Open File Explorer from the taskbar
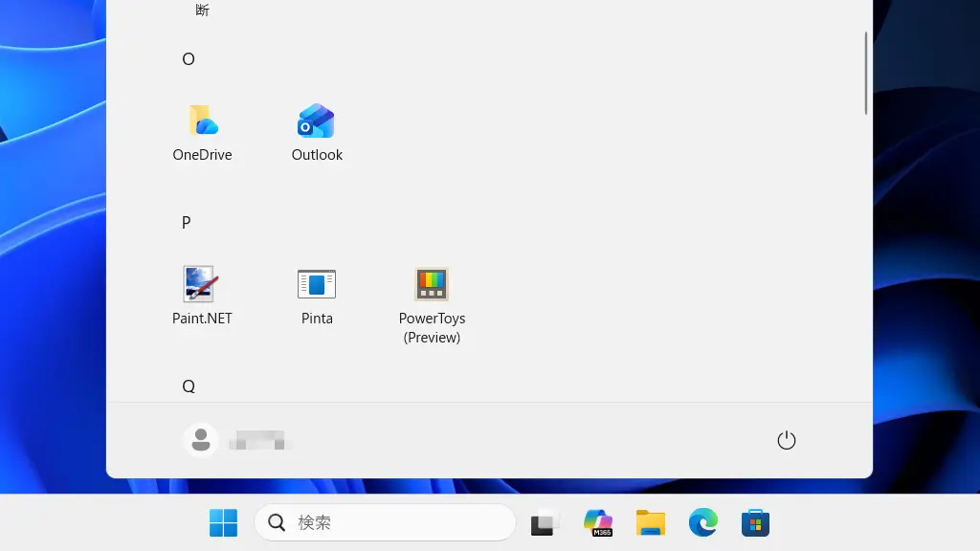Screen dimensions: 980x551 (x=651, y=523)
